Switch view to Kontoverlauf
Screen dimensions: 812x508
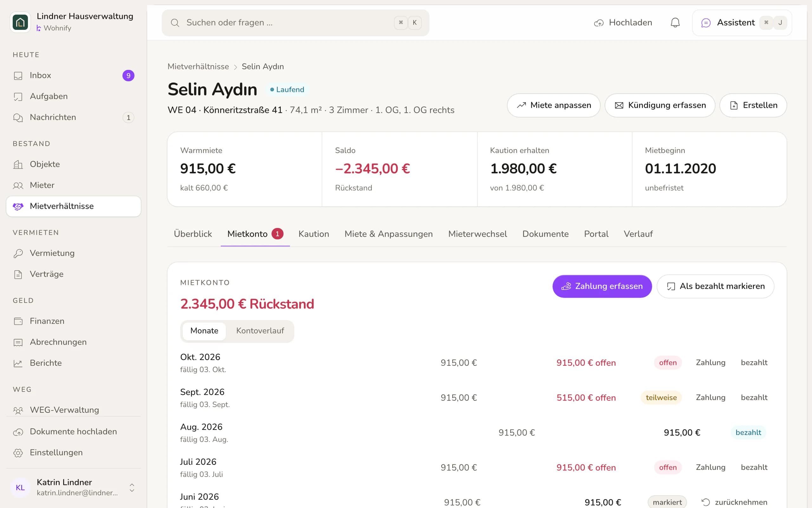click(260, 331)
